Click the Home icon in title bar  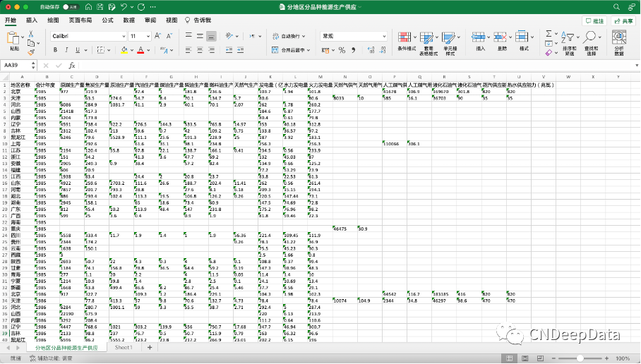[88, 7]
